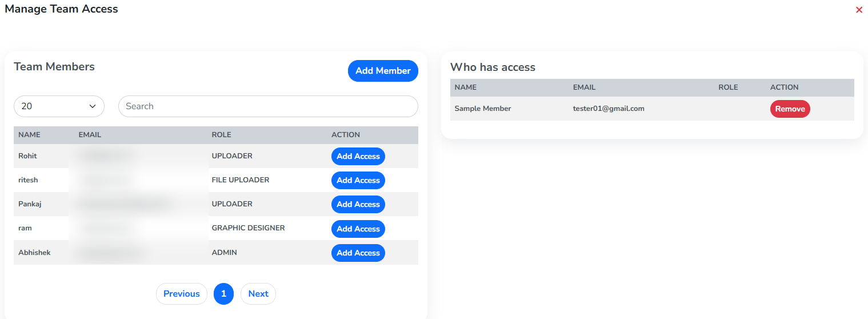Click the name Abhishek in Team Members
Screen dimensions: 868x319
[34, 252]
